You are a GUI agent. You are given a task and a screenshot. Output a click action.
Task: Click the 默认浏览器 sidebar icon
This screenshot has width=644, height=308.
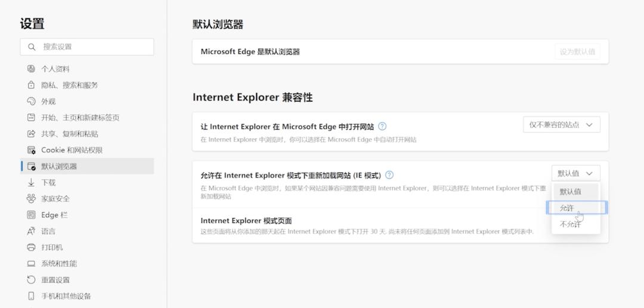[x=31, y=166]
